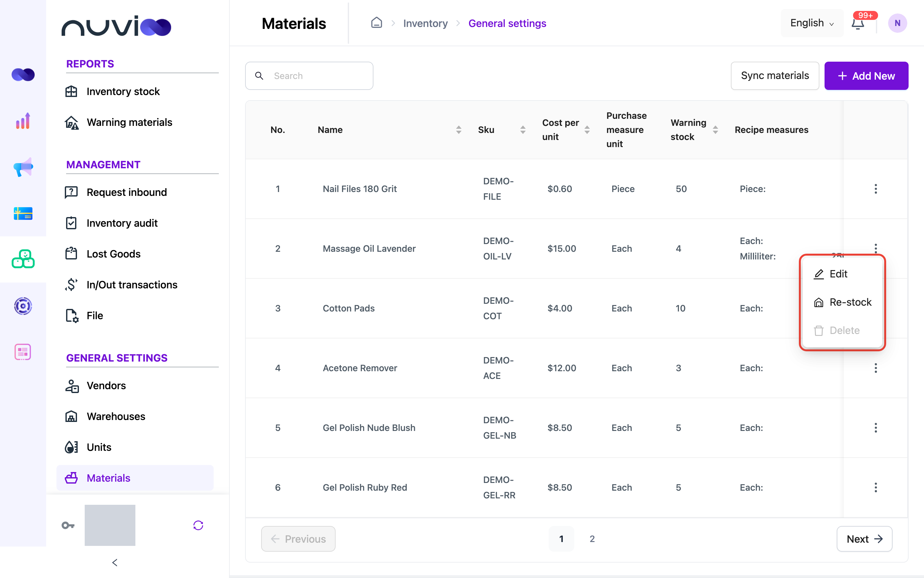Go to the Next page

click(864, 539)
